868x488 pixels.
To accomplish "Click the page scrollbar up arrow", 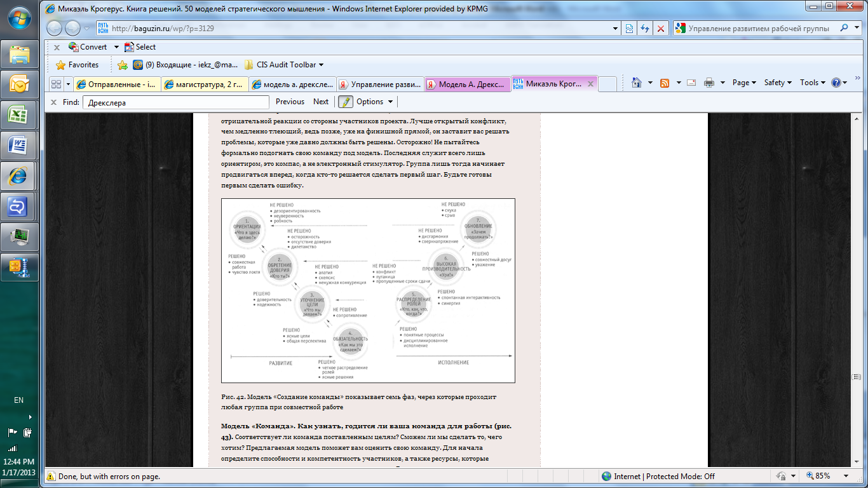I will pos(857,118).
